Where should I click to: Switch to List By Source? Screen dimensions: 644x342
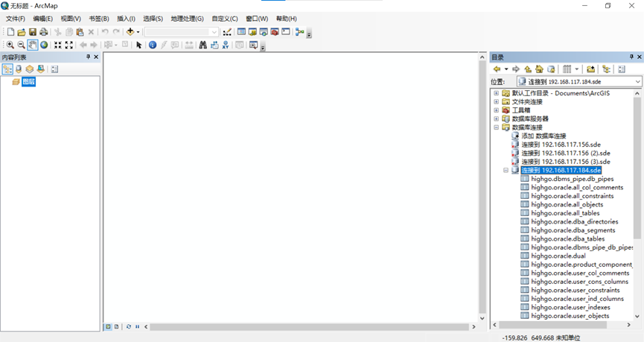tap(19, 69)
